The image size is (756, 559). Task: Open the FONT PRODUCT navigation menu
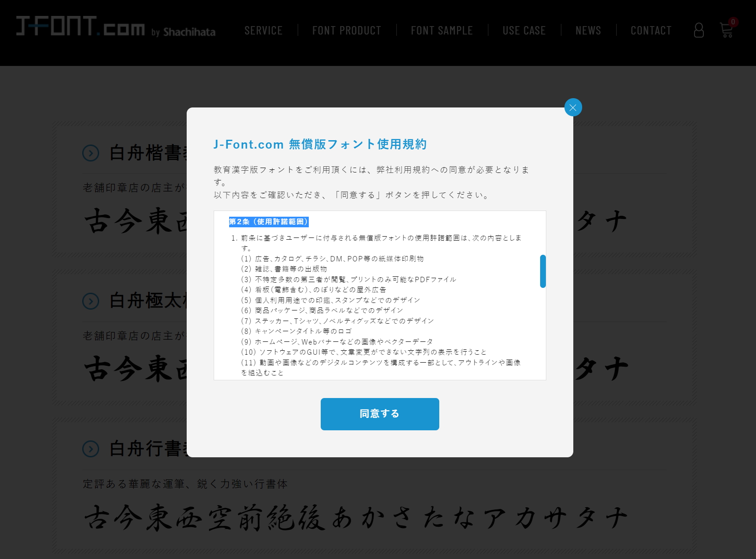coord(347,30)
